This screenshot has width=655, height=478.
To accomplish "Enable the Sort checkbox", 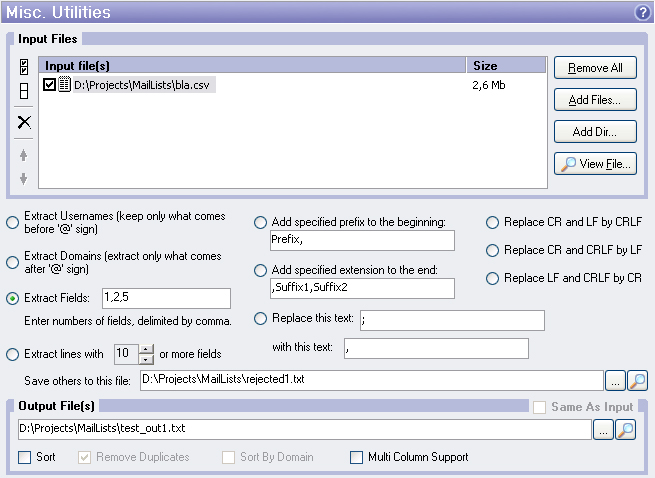I will (25, 457).
